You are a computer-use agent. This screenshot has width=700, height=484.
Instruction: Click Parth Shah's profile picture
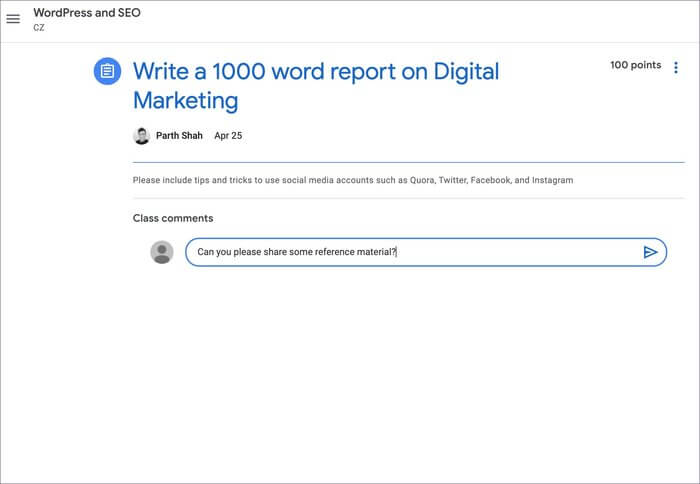coord(141,135)
